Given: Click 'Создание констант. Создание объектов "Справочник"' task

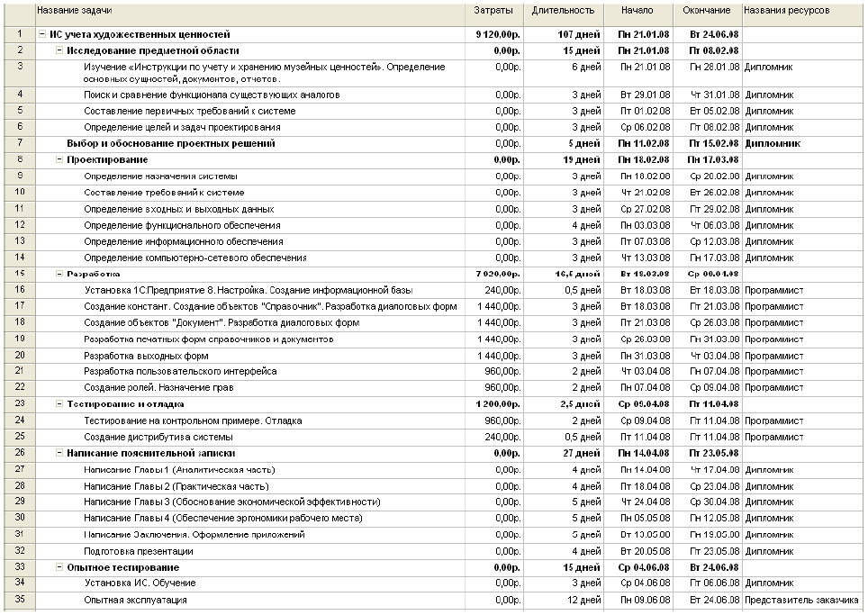Looking at the screenshot, I should point(270,306).
